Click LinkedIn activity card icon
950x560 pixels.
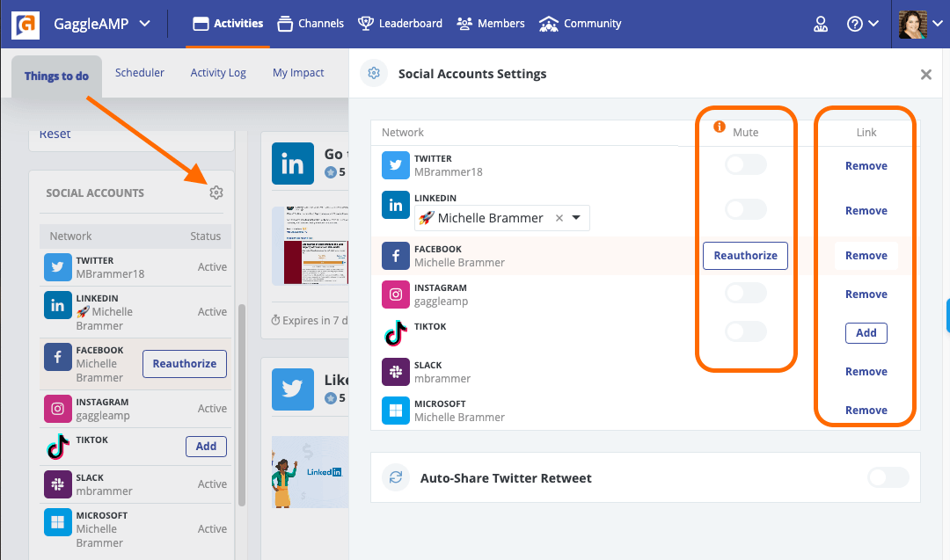293,164
